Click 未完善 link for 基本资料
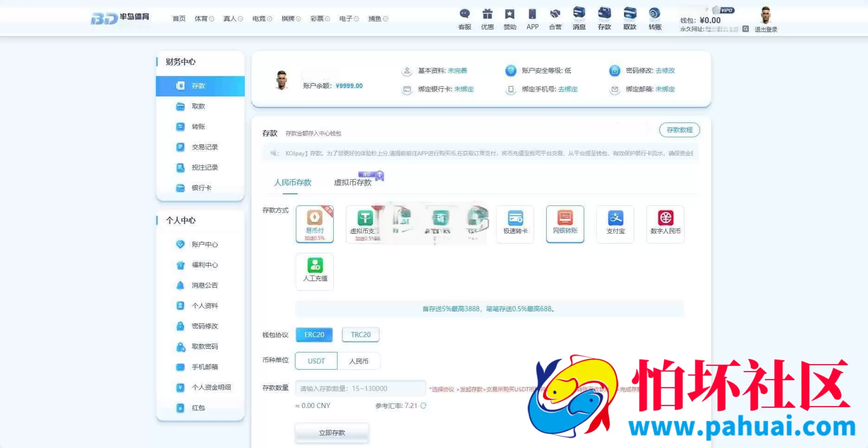Viewport: 868px width, 448px height. click(x=457, y=70)
